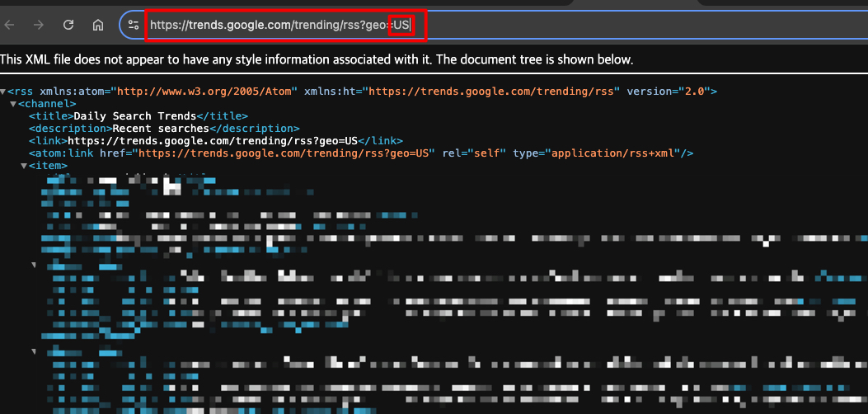
Task: Click the browser back arrow
Action: pyautogui.click(x=10, y=25)
